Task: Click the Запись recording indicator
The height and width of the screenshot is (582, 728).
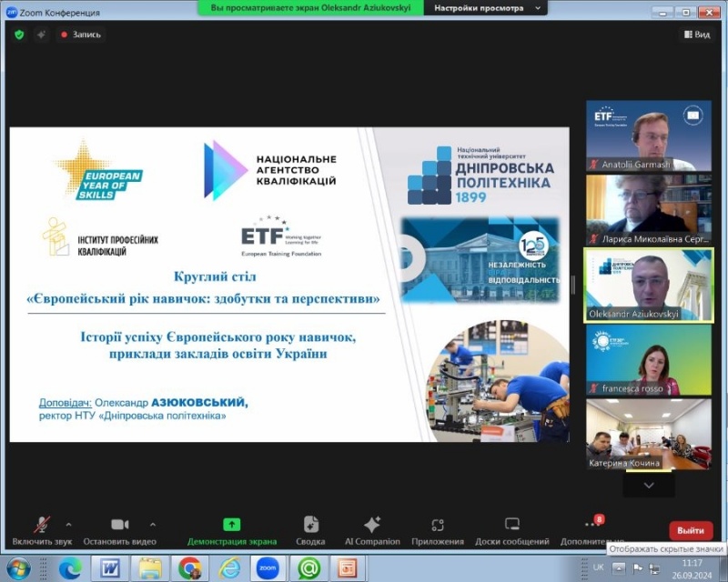Action: click(x=81, y=35)
